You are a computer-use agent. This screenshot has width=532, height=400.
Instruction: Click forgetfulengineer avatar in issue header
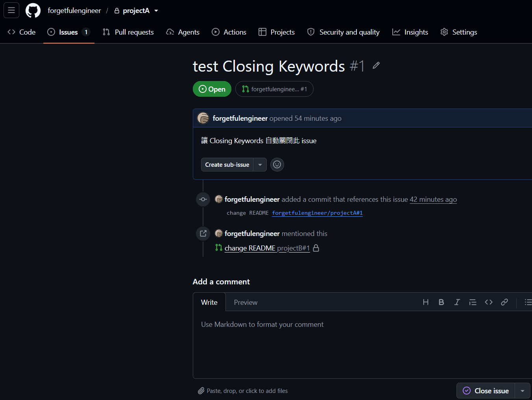pos(203,118)
